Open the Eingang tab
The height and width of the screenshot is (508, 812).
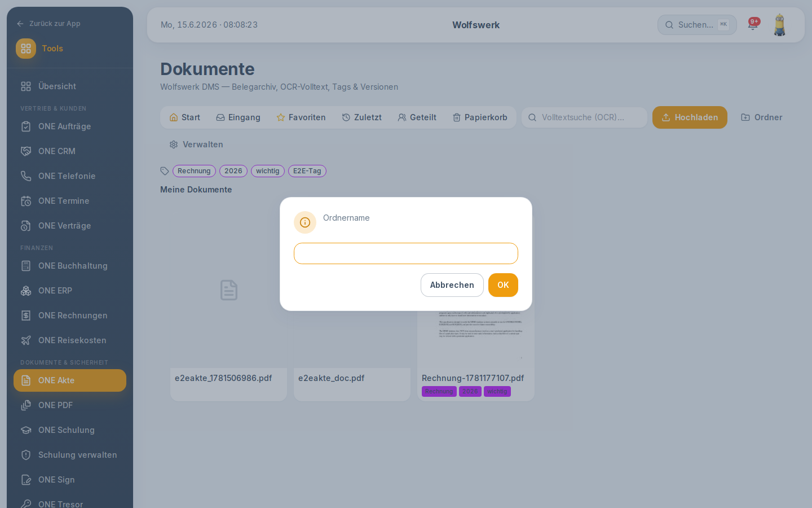(238, 117)
